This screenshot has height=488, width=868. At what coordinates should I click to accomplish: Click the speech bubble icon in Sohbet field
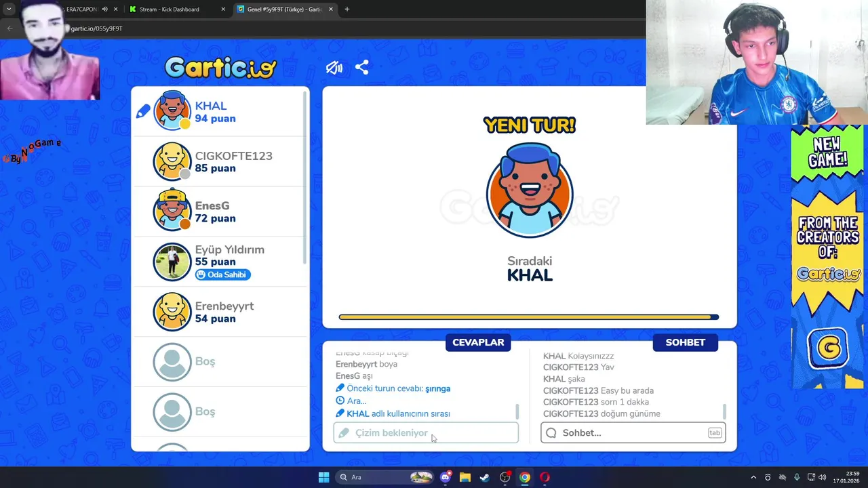pos(551,432)
